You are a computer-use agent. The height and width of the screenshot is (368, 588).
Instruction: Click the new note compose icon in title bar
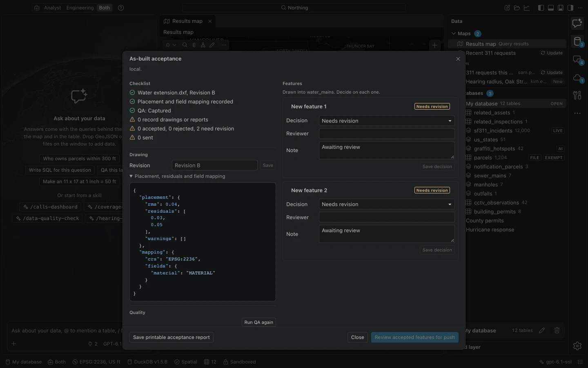(x=507, y=8)
